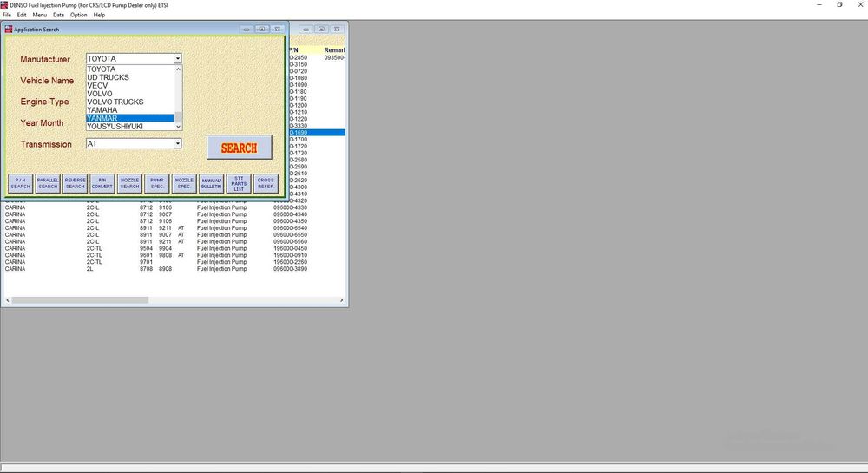Screen dimensions: 868x473
Task: Select highlighted row ending 0-1690
Action: [317, 133]
